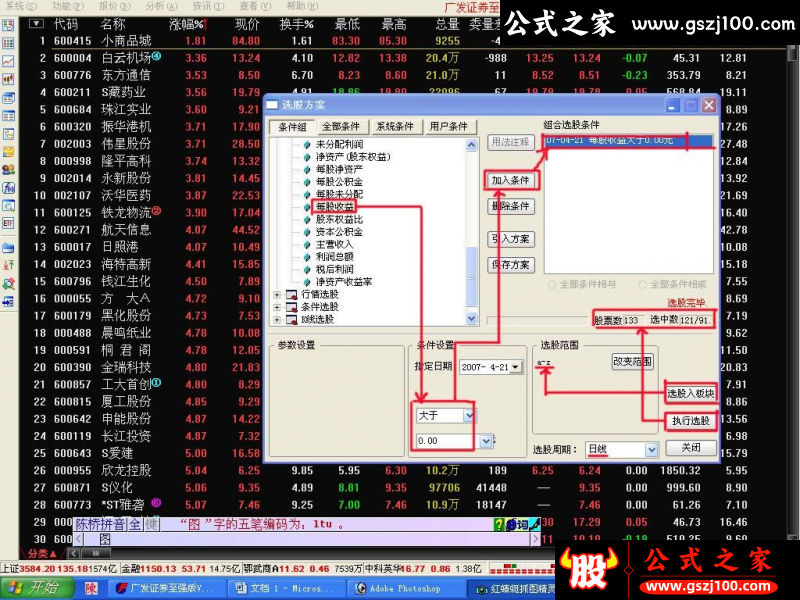Click the two-people icon in sidebar
The height and width of the screenshot is (600, 800).
tap(8, 169)
